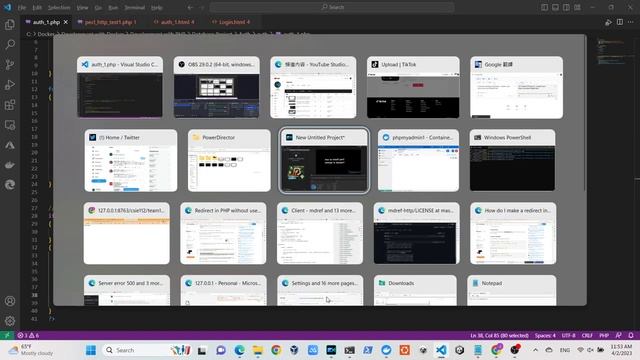Select the Windows PowerShell window thumbnail

click(512, 160)
